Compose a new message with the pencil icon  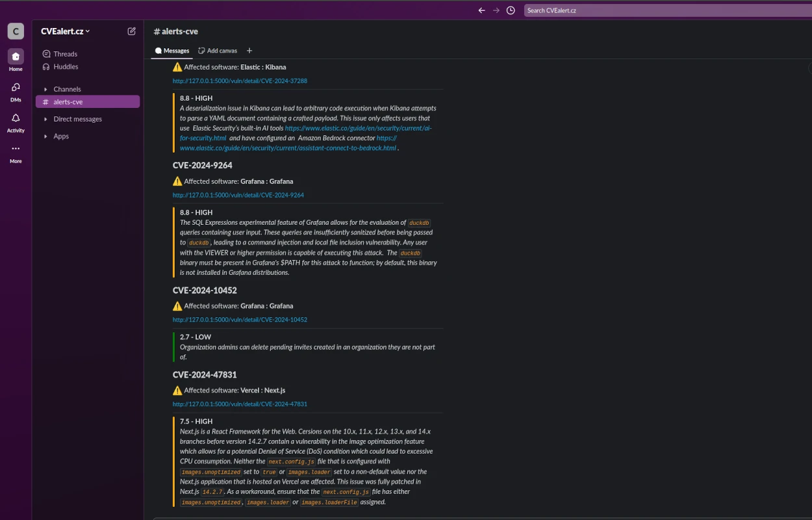[131, 31]
